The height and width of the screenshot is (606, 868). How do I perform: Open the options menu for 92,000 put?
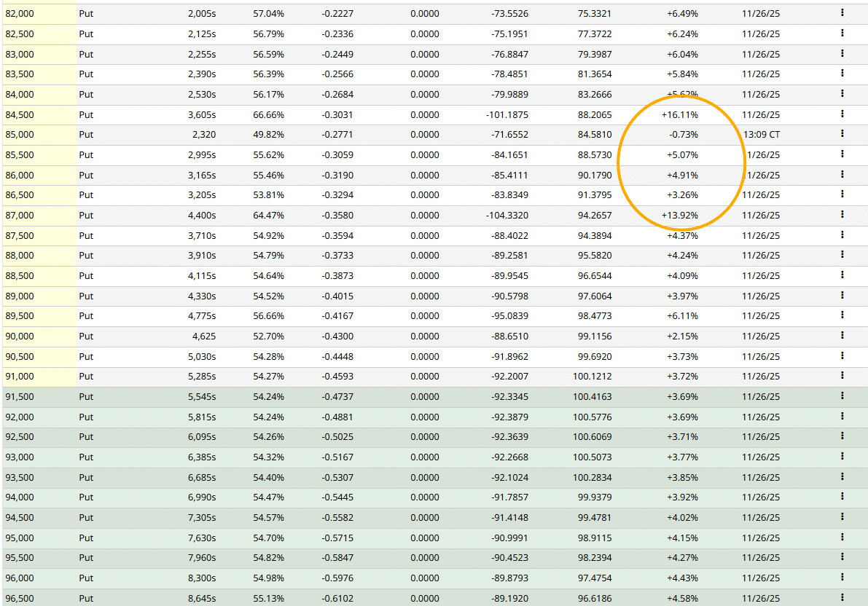point(842,416)
